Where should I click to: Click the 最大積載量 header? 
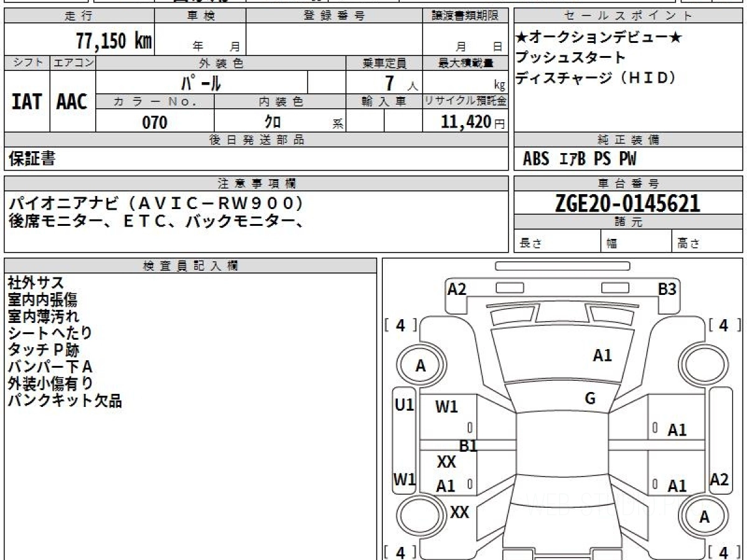(x=465, y=63)
